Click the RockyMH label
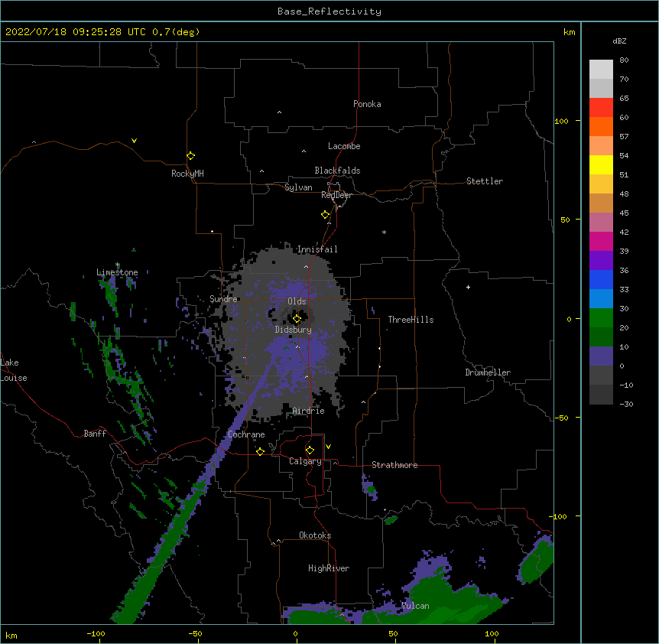Viewport: 659px width, 644px height. coord(187,174)
